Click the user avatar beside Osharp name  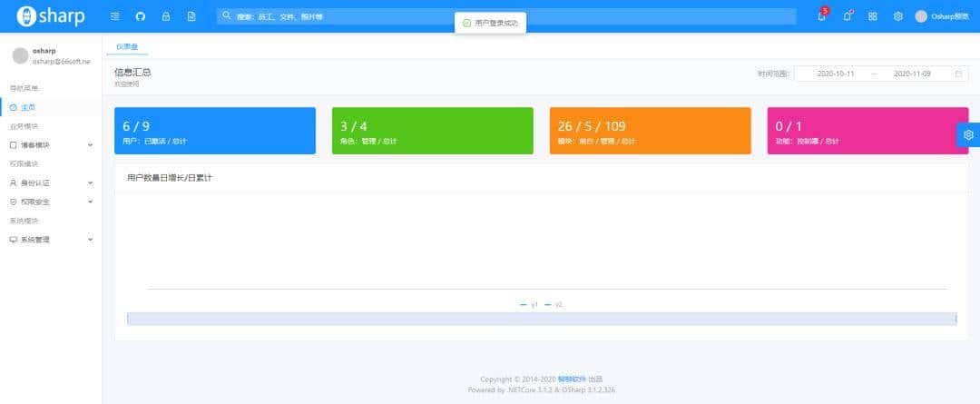point(921,16)
